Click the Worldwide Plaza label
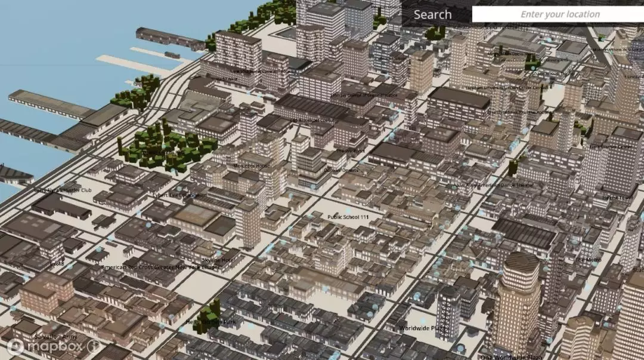The width and height of the screenshot is (644, 360). coord(422,328)
